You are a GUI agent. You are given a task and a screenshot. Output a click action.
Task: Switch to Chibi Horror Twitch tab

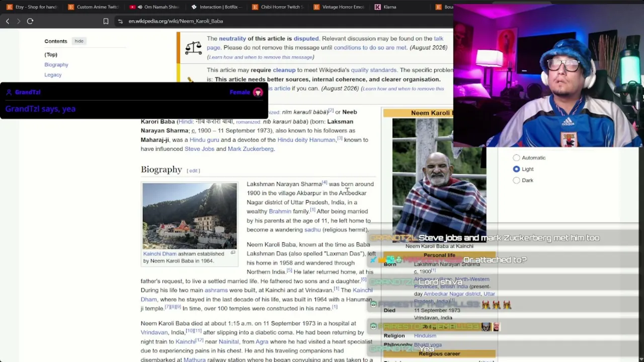pos(278,7)
